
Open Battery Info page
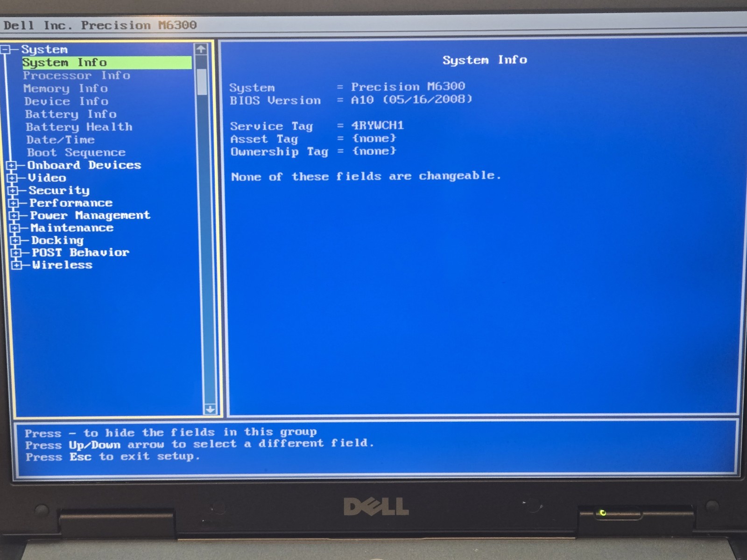point(71,114)
